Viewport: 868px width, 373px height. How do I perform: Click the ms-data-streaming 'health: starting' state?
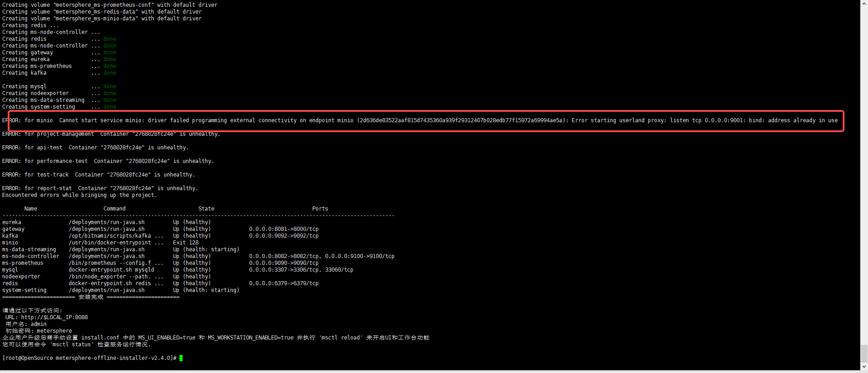[206, 249]
